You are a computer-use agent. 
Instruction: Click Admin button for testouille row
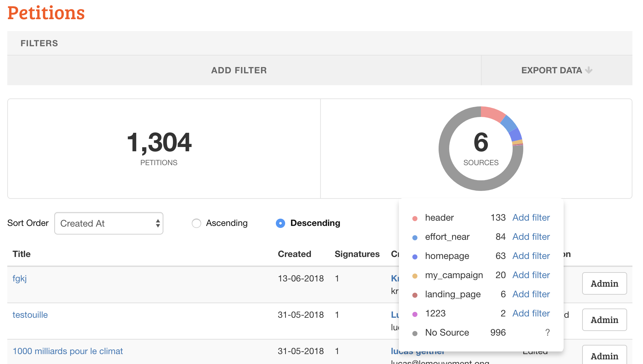pyautogui.click(x=604, y=320)
